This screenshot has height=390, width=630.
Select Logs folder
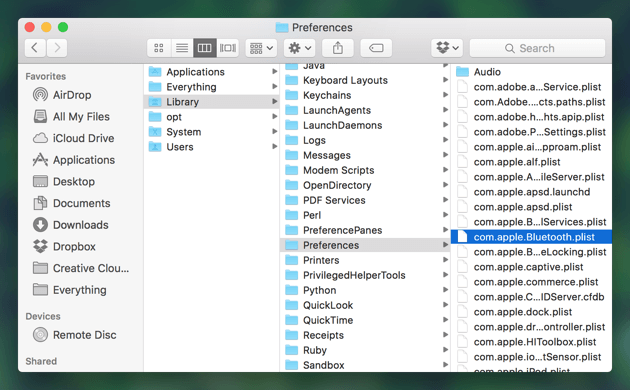point(365,140)
